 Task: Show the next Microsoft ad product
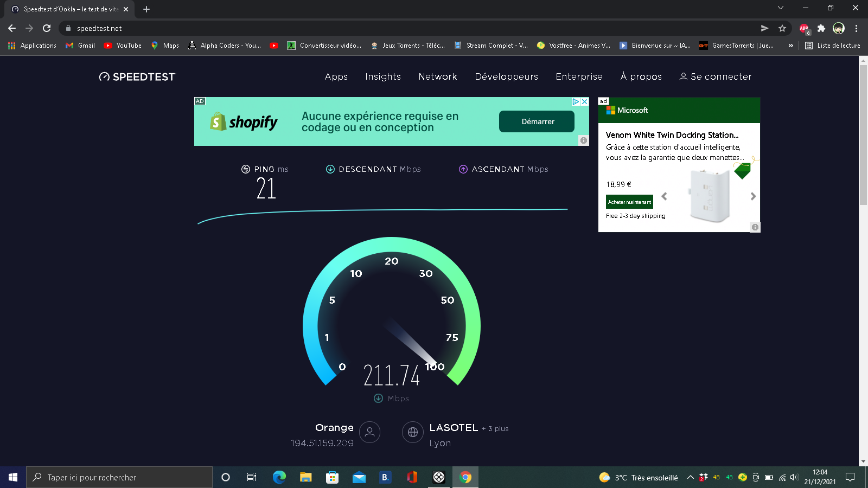coord(753,196)
